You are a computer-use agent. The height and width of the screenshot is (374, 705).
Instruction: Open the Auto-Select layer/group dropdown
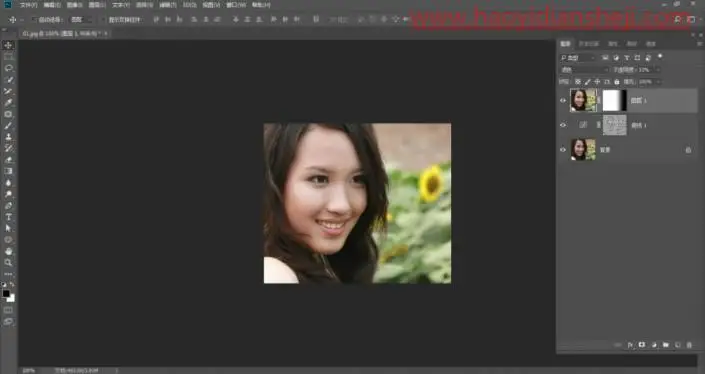(x=82, y=20)
